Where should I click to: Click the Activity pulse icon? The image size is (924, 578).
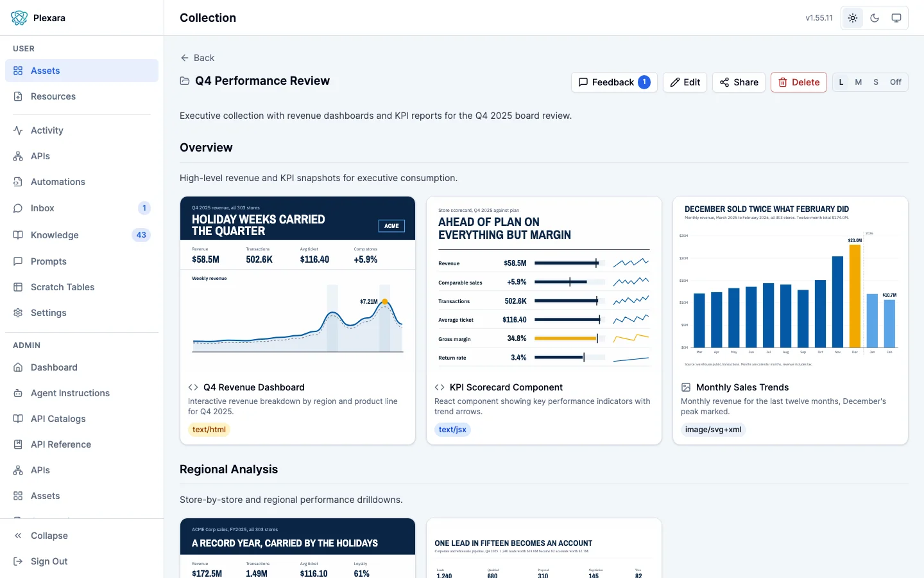[x=18, y=130]
